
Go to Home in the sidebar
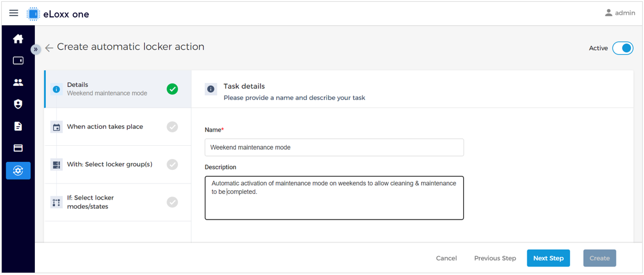click(x=18, y=39)
